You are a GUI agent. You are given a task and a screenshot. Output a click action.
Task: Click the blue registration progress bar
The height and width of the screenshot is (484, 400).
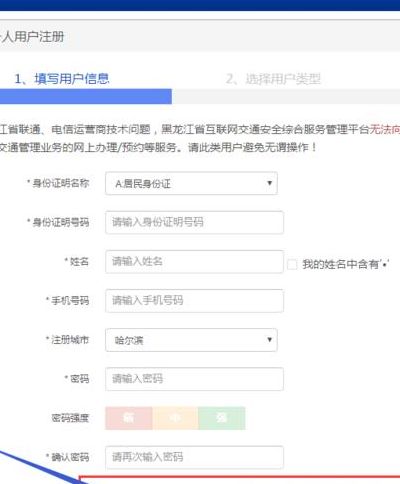click(86, 97)
